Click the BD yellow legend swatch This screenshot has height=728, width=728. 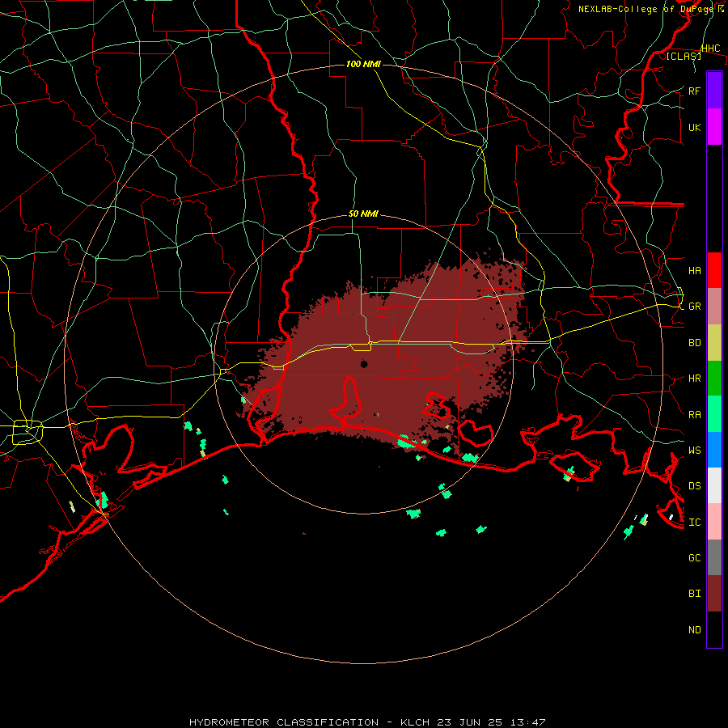click(x=714, y=342)
